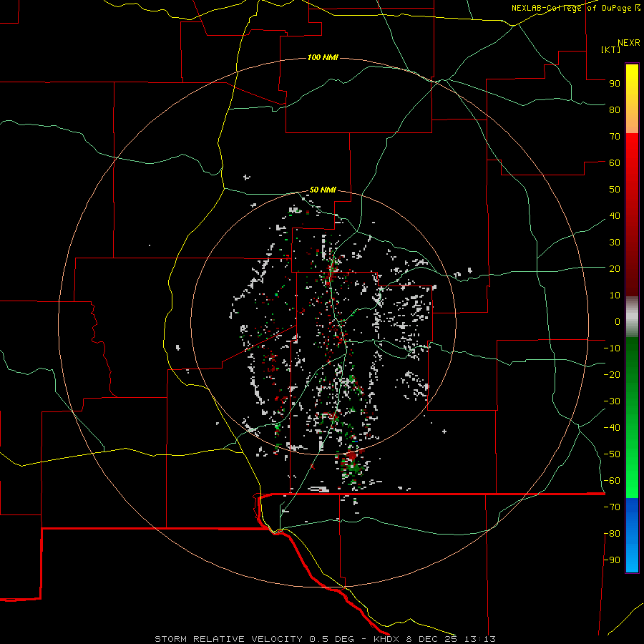
Task: Click the KT units label above the color scale
Action: tap(611, 49)
